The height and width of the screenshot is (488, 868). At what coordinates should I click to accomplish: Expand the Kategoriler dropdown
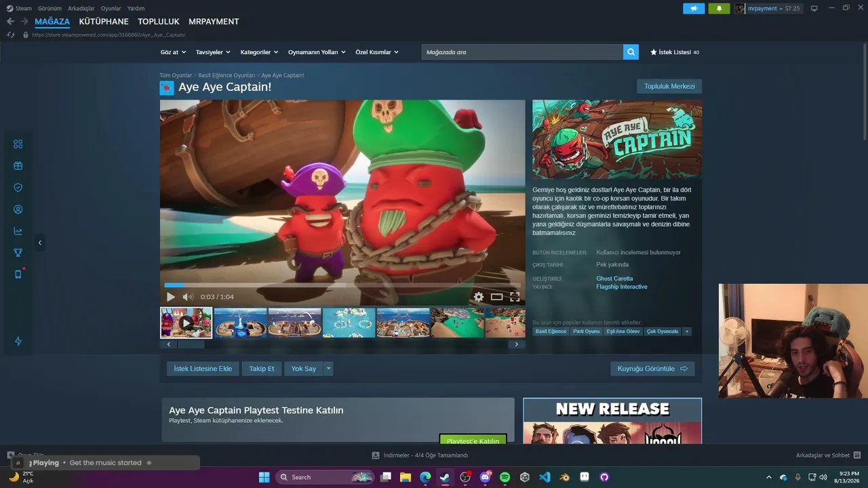[259, 52]
